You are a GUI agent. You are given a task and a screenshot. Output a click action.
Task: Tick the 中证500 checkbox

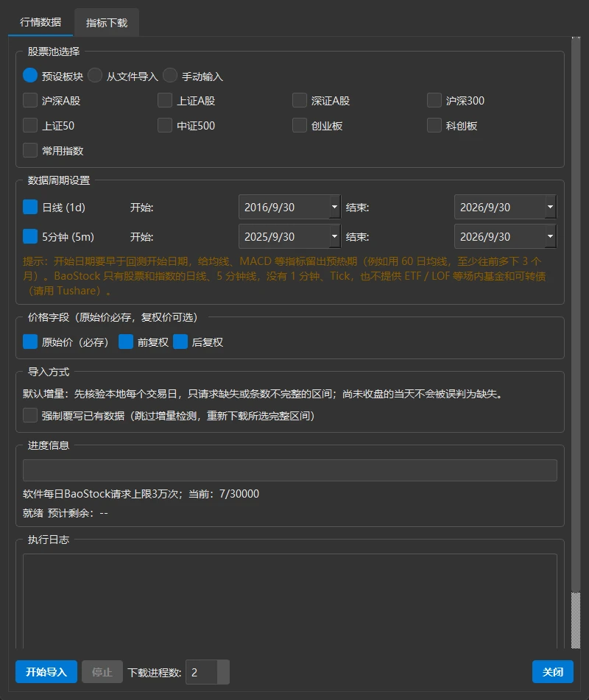point(165,125)
